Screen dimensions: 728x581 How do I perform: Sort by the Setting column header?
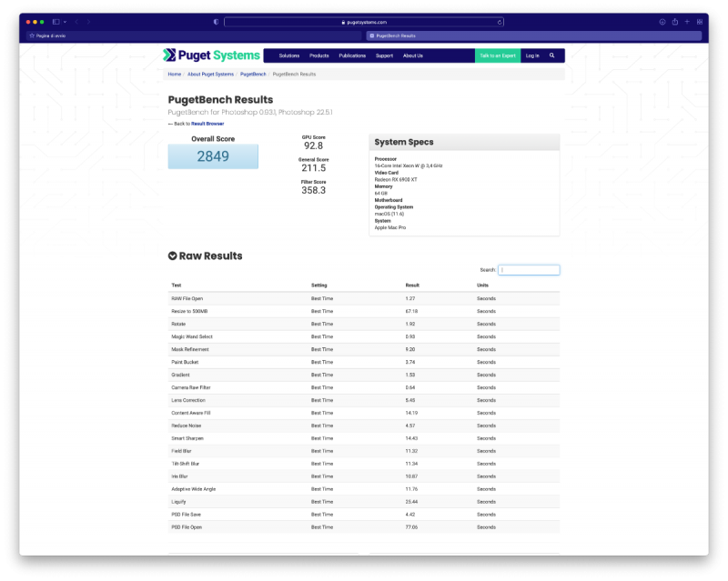[x=319, y=285]
